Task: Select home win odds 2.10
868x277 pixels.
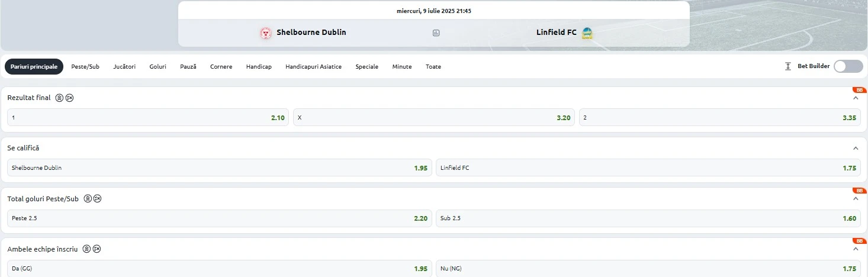Action: 148,118
